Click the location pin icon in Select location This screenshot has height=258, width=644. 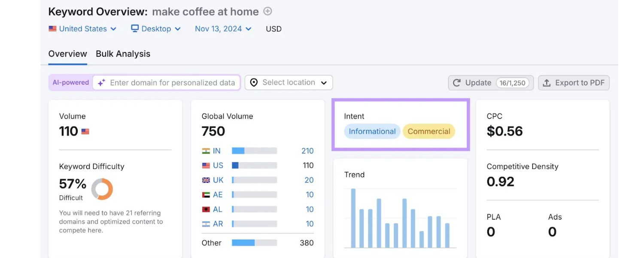coord(254,82)
